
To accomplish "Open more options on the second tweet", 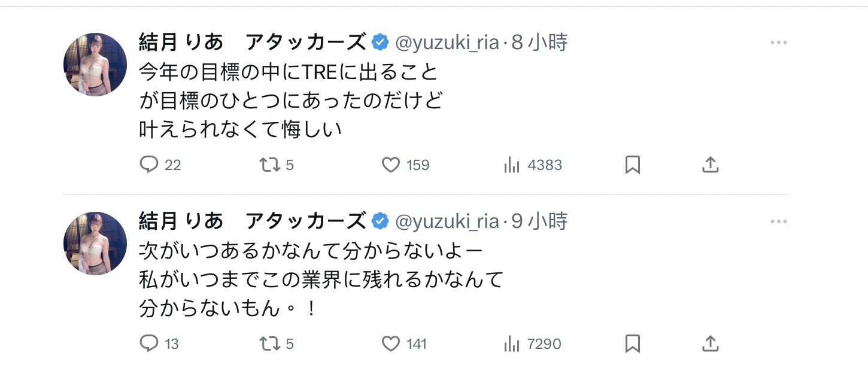I will 778,221.
